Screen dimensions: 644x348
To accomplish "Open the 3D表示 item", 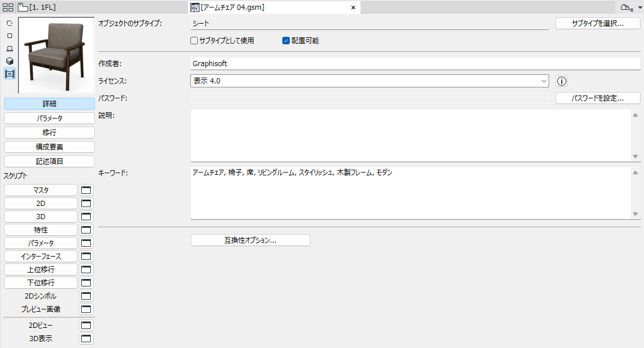I will tap(41, 339).
